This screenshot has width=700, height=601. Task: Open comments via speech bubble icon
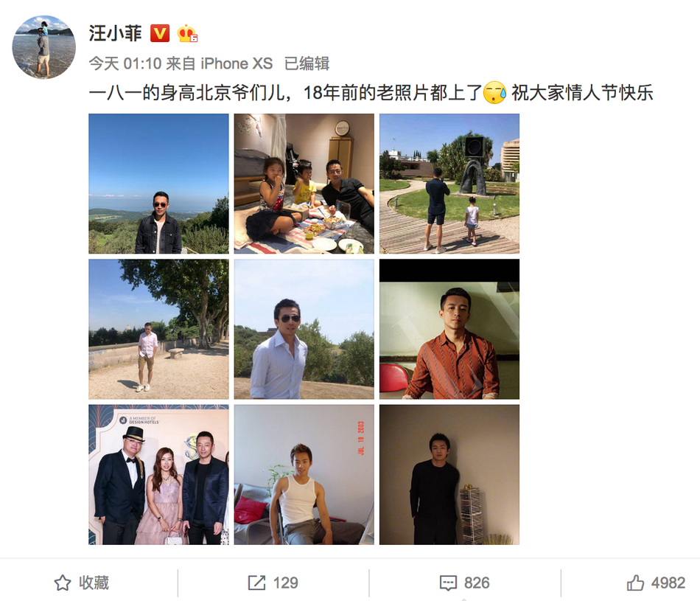[448, 583]
